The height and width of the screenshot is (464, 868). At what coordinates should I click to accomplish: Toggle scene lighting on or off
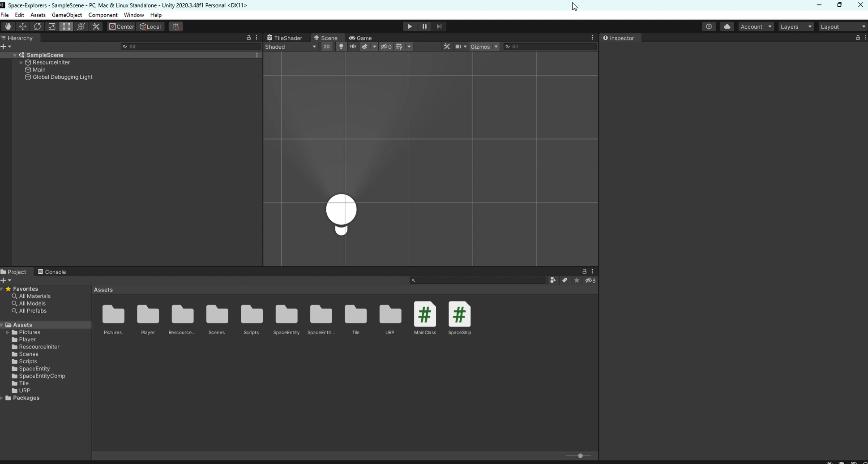click(341, 47)
